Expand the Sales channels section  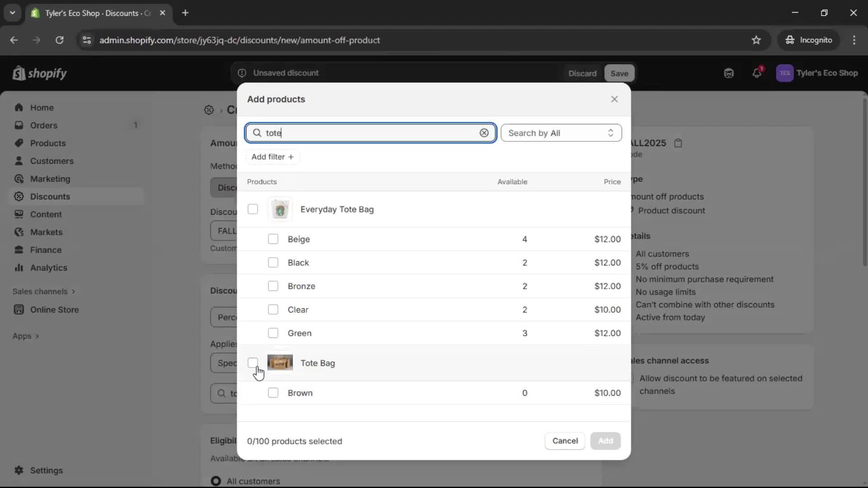[x=44, y=291]
